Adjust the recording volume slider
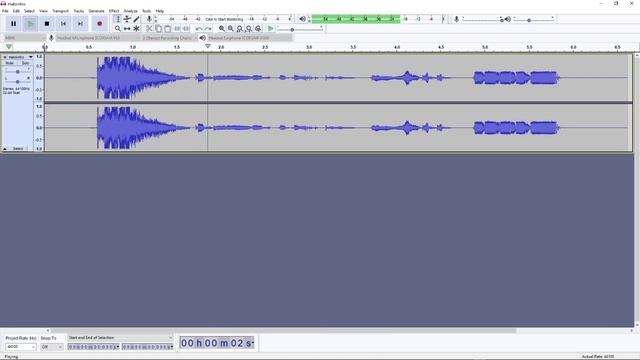Viewport: 640px width, 360px height. (x=483, y=19)
